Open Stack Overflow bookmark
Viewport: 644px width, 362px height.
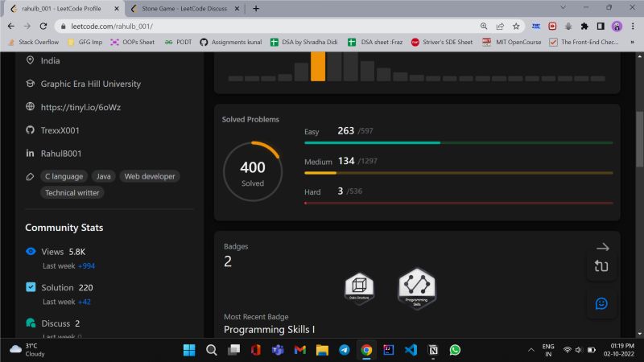click(34, 42)
